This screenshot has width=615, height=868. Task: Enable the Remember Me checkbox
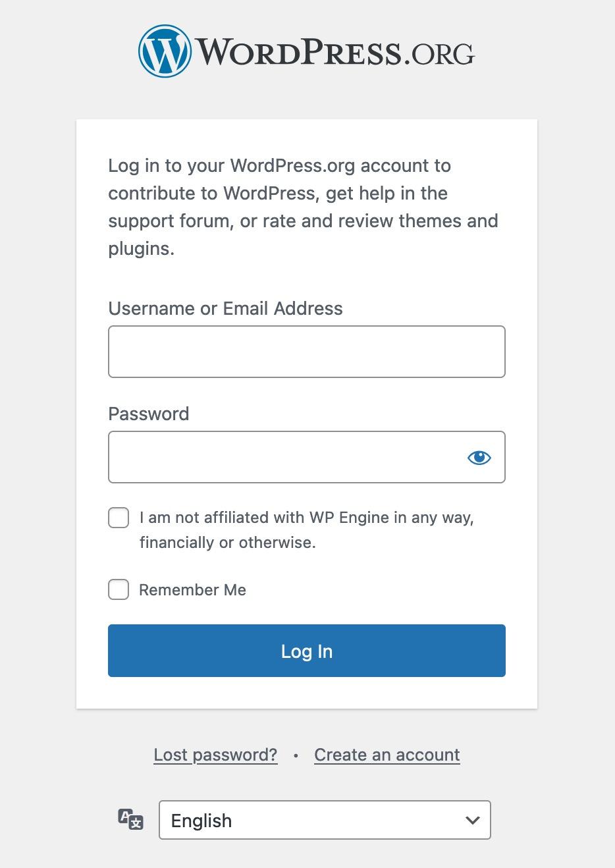119,589
